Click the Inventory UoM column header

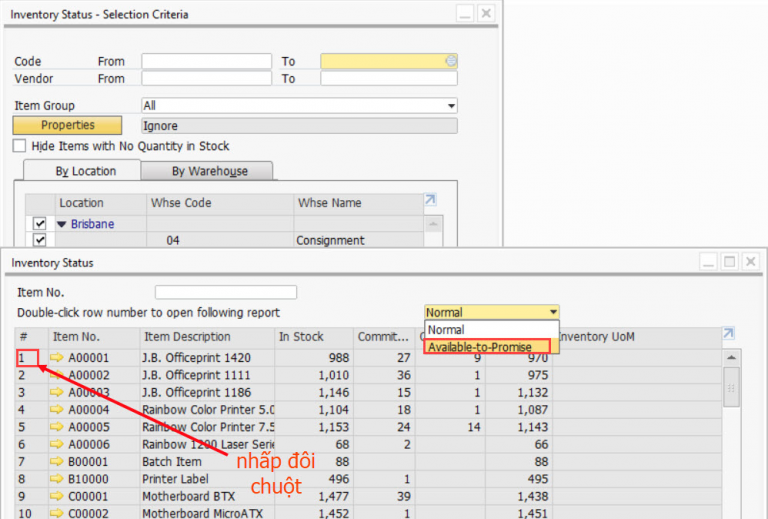pyautogui.click(x=637, y=337)
